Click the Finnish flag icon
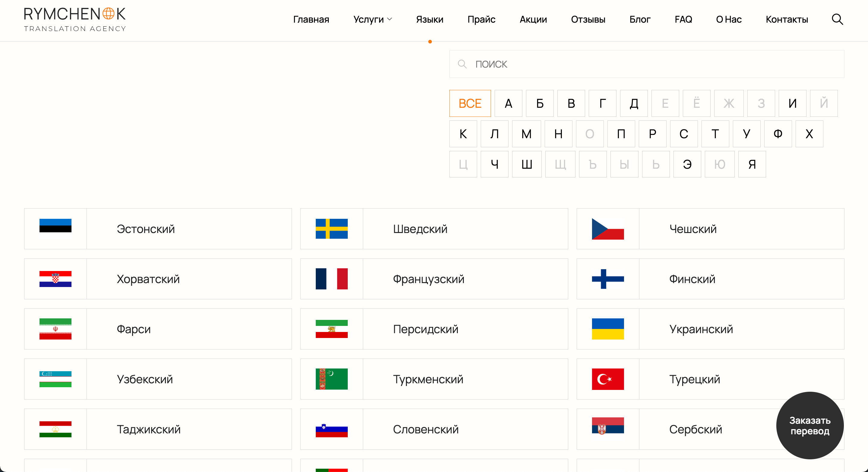The width and height of the screenshot is (868, 472). coord(607,279)
